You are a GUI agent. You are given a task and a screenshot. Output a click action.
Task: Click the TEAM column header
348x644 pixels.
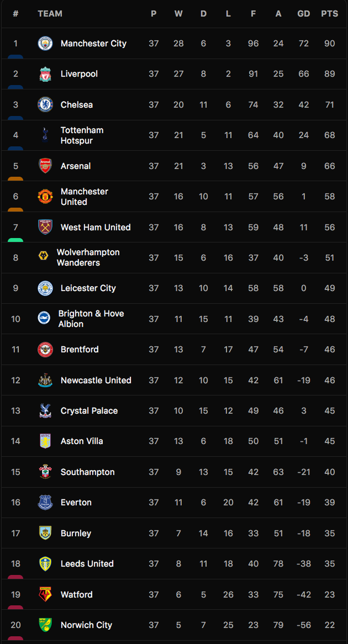(x=50, y=14)
